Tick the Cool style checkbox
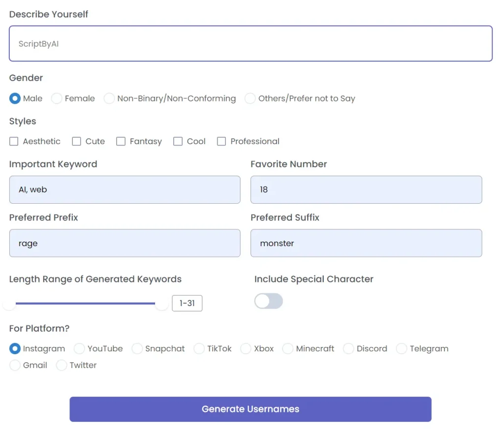Image resolution: width=504 pixels, height=436 pixels. 178,141
